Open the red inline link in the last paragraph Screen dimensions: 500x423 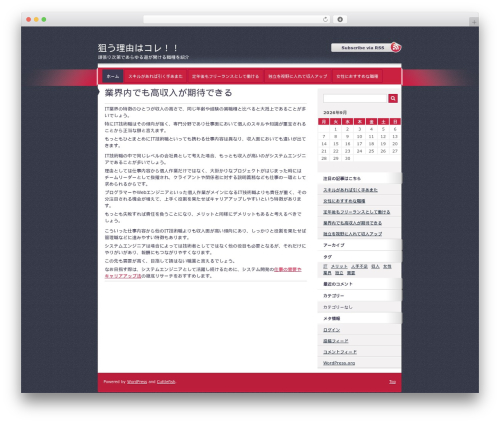(x=288, y=269)
